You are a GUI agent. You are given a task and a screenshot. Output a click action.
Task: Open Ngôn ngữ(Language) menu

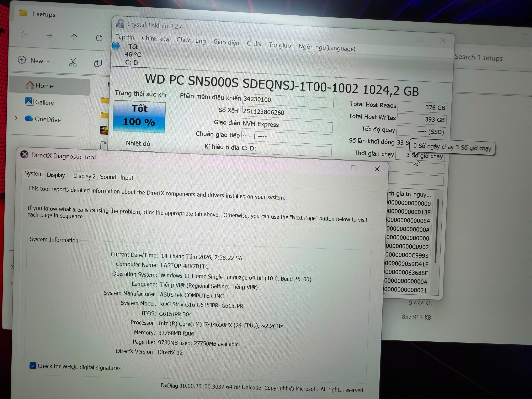[x=327, y=47]
